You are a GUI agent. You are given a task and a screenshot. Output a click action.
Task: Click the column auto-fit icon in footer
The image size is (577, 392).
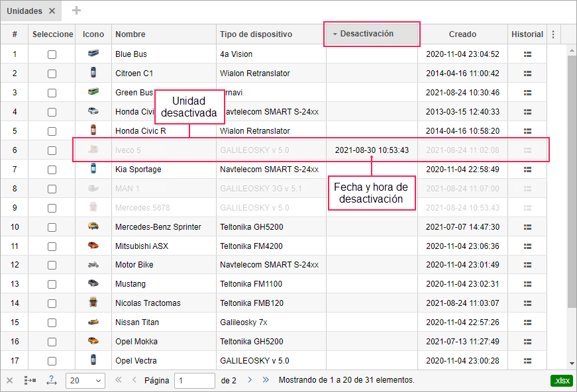[x=30, y=380]
